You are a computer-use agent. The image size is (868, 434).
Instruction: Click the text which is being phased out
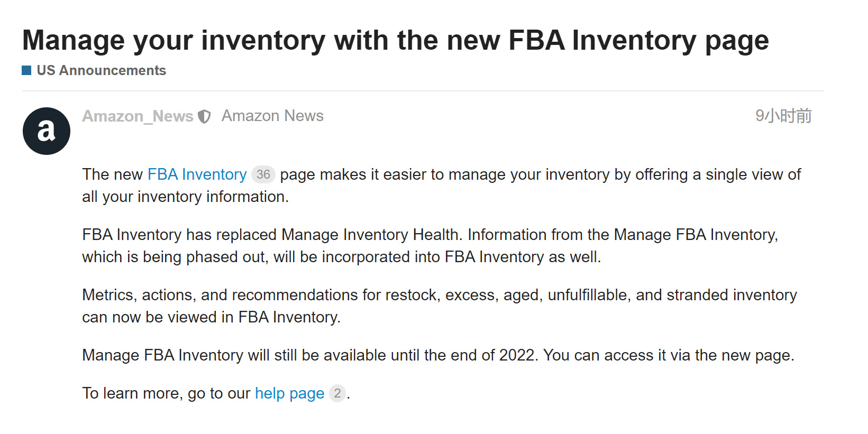175,257
